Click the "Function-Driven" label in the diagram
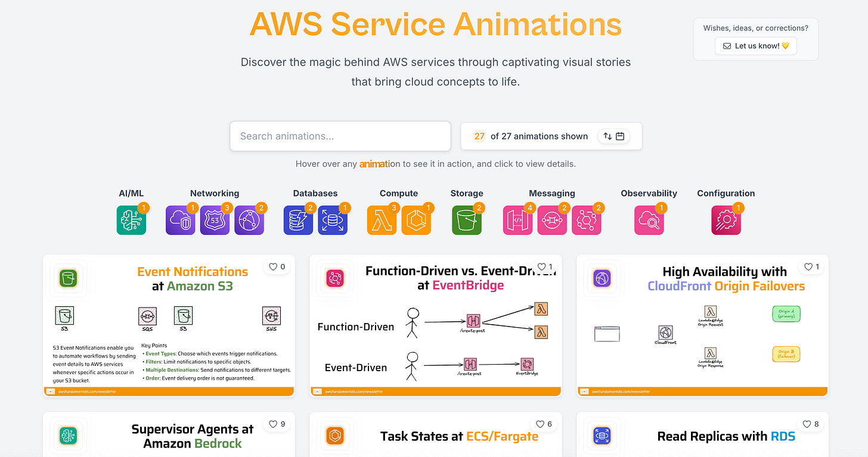This screenshot has height=457, width=868. pos(356,327)
